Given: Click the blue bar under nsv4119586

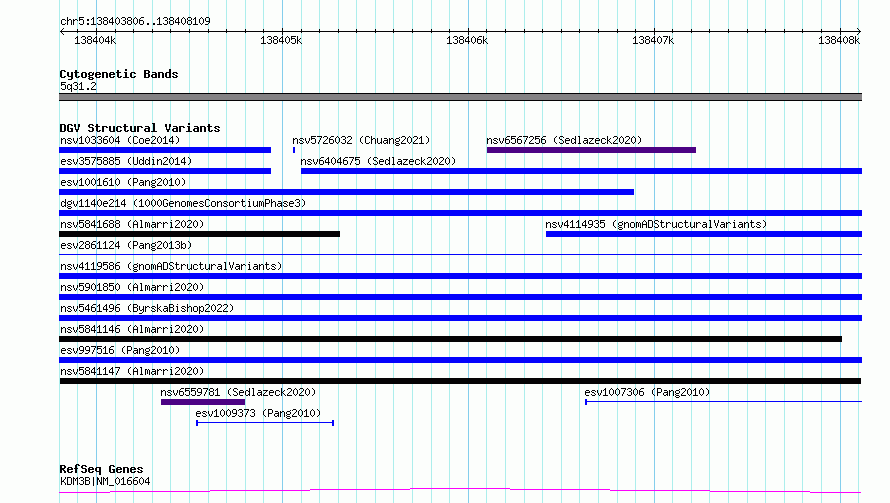Looking at the screenshot, I should click(x=460, y=276).
